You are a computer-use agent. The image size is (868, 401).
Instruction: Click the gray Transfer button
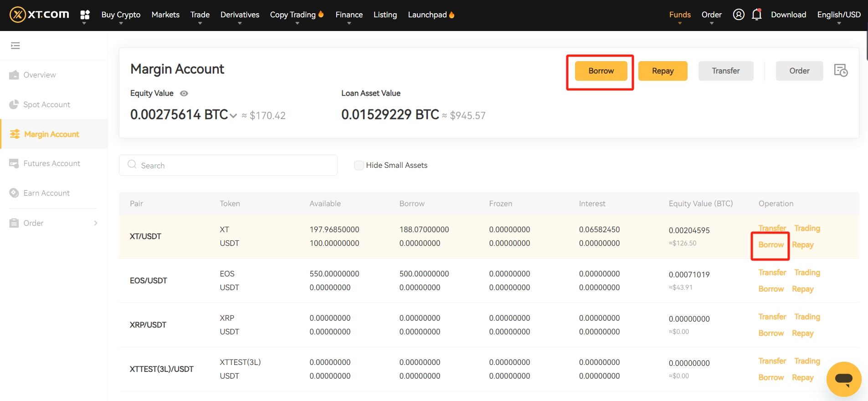[726, 71]
